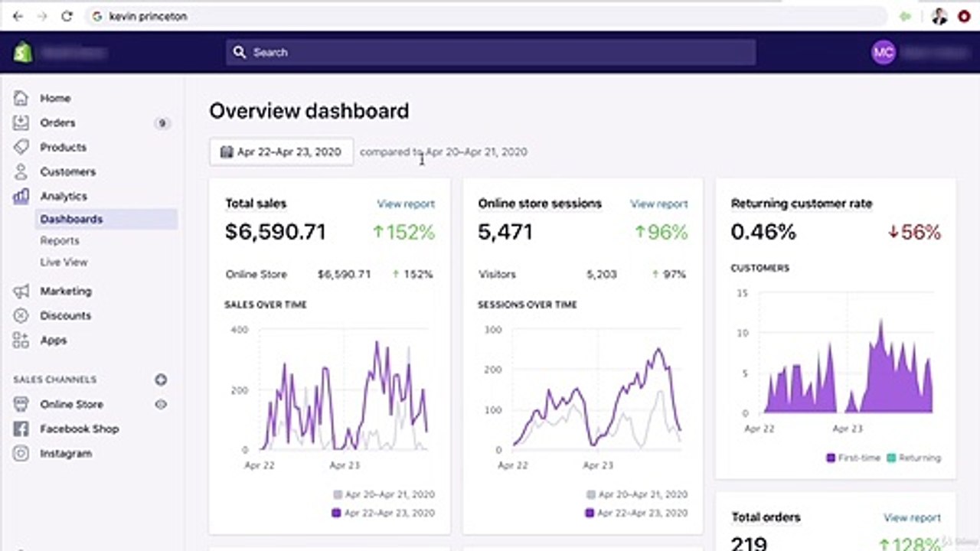The image size is (980, 551).
Task: Click the Products tag icon
Action: (21, 147)
